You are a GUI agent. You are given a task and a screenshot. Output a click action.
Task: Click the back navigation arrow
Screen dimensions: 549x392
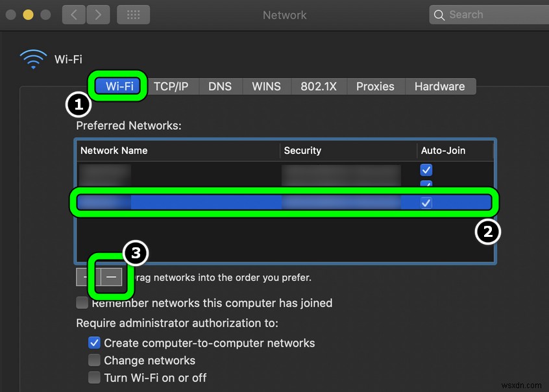73,14
